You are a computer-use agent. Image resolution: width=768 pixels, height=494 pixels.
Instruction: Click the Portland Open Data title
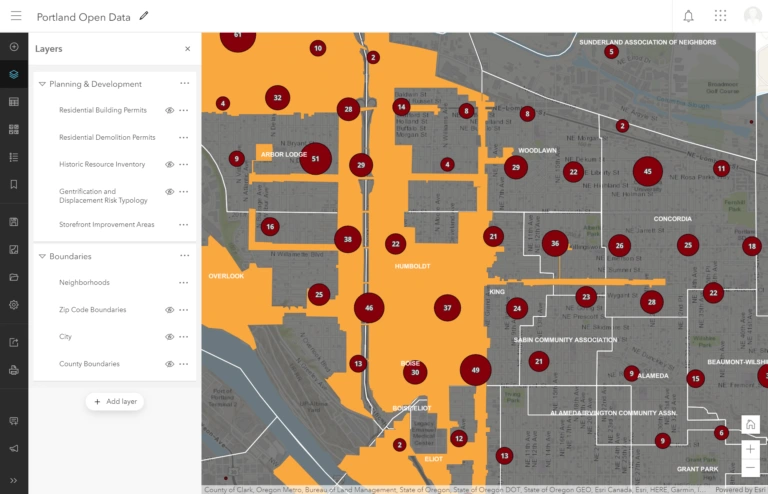84,17
